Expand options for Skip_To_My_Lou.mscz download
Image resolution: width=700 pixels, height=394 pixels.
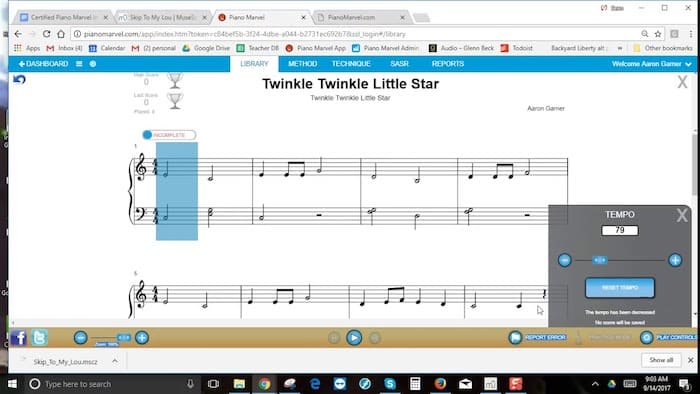click(115, 361)
